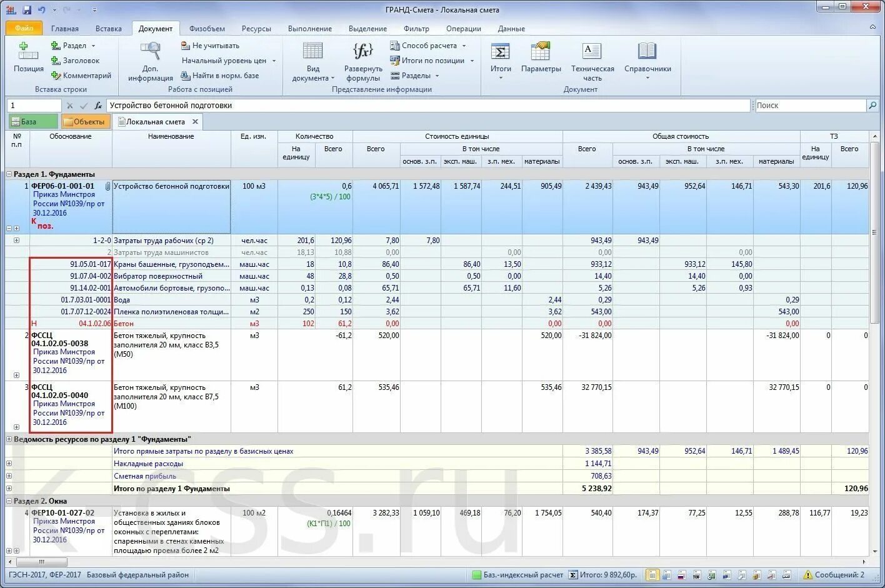Expand Сметная прибыль row

click(x=9, y=476)
